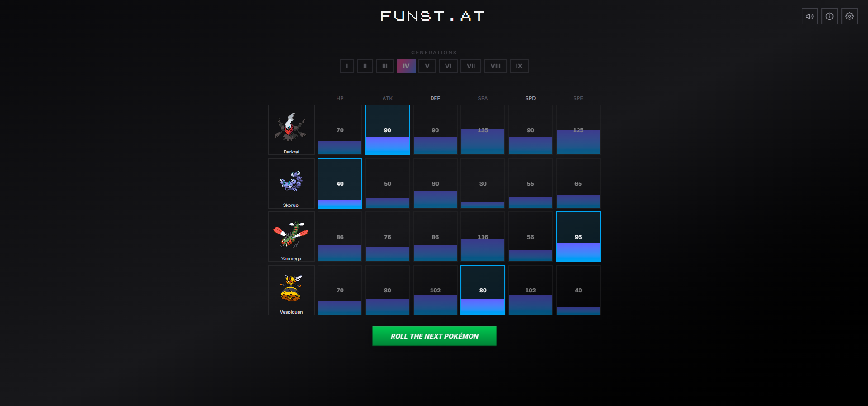Click Skorupi's ATK 50 cell
This screenshot has width=868, height=406.
(388, 183)
